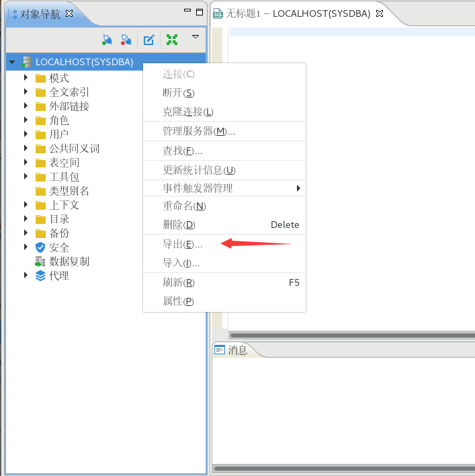Viewport: 475px width, 476px height.
Task: Select the 无标题1 - LOCALHOST(SYSDBA) tab
Action: point(298,13)
